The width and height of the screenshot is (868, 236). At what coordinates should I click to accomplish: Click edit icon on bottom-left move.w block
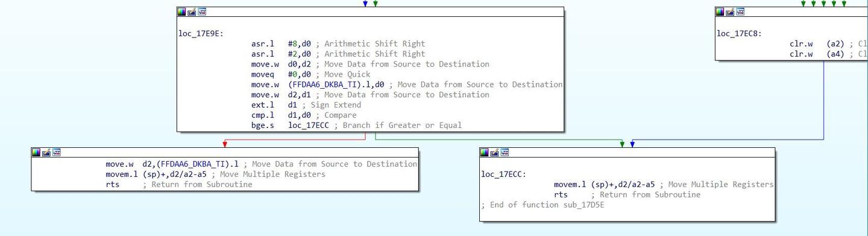(x=46, y=152)
